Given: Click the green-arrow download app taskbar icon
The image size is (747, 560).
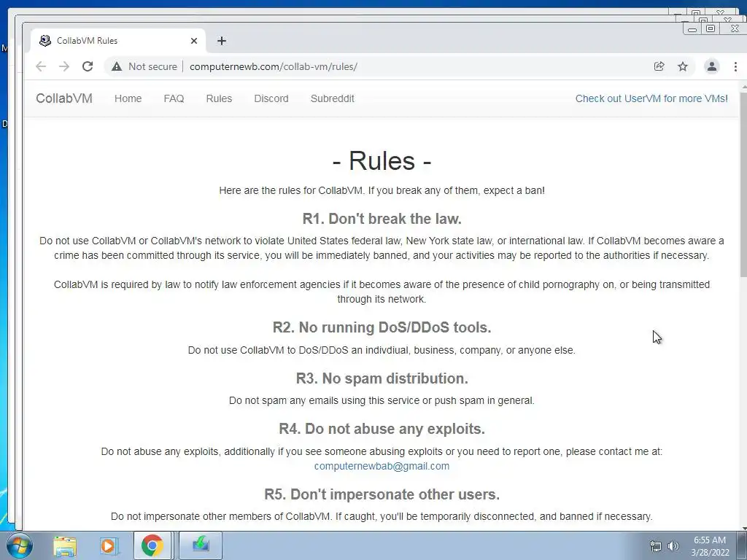Looking at the screenshot, I should [x=201, y=545].
